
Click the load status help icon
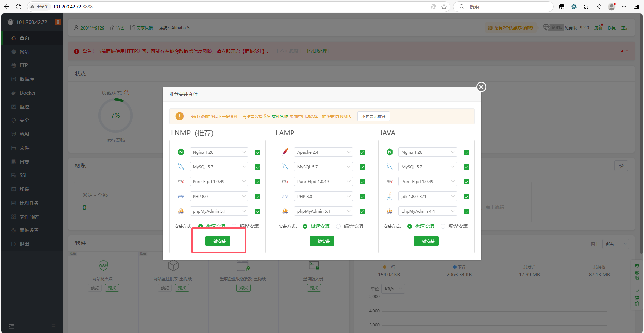(127, 93)
